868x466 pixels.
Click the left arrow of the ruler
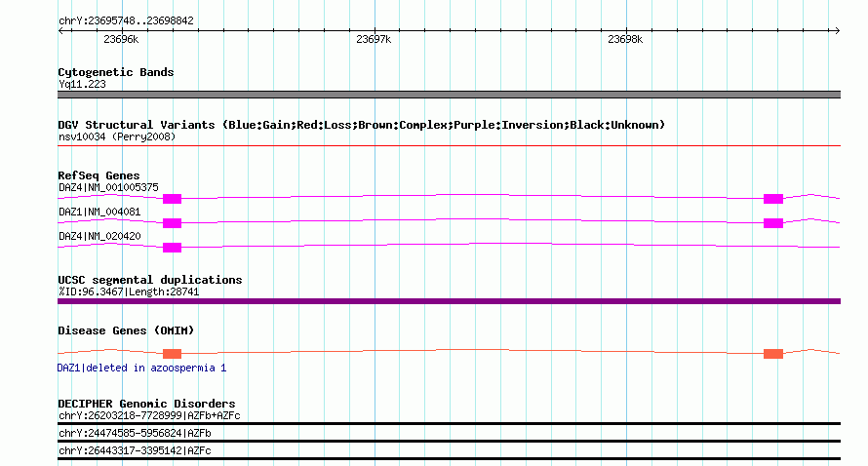point(60,30)
